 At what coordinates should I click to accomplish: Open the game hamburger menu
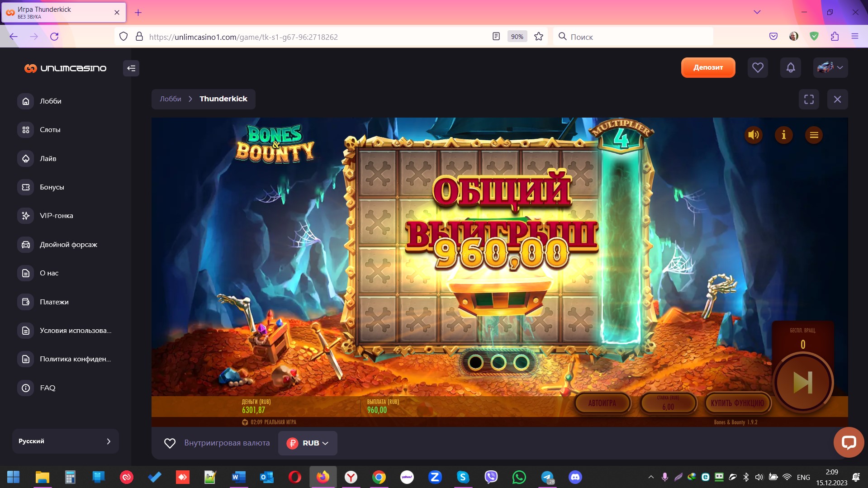pos(814,135)
